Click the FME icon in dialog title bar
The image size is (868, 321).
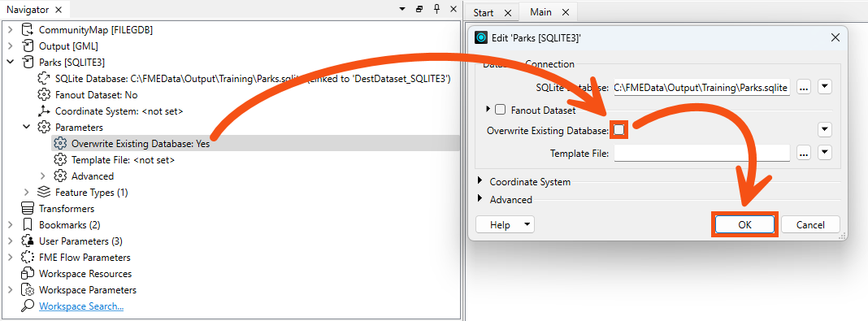[x=481, y=37]
